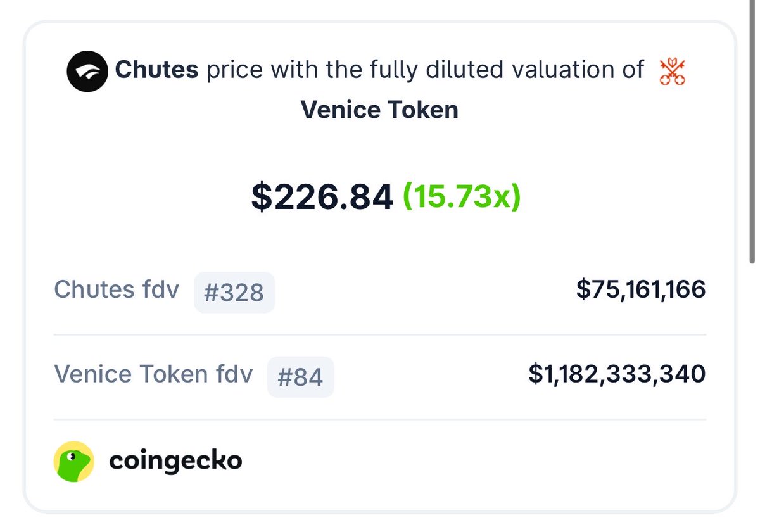
Task: Click the divider line above the coingecko branding
Action: tap(380, 419)
